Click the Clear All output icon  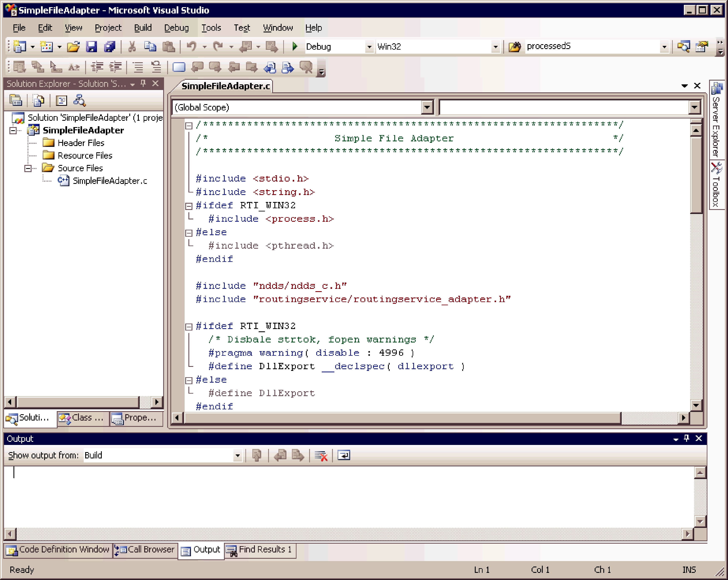click(x=321, y=456)
